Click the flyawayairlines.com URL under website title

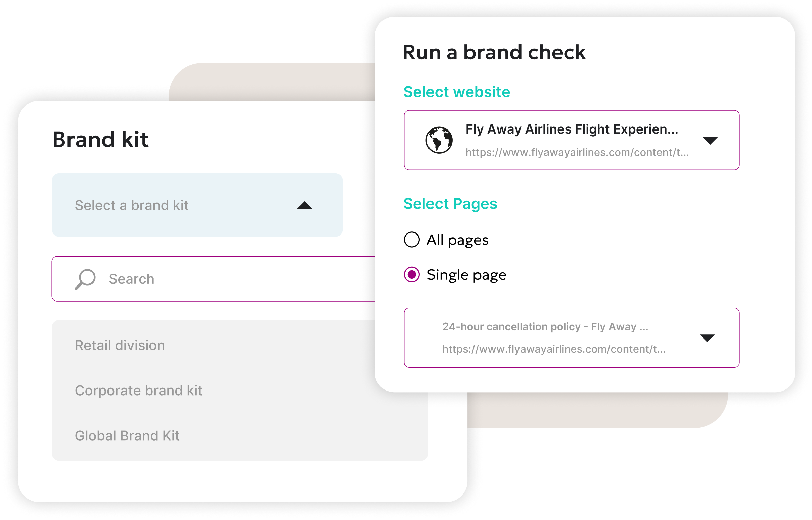pyautogui.click(x=577, y=153)
